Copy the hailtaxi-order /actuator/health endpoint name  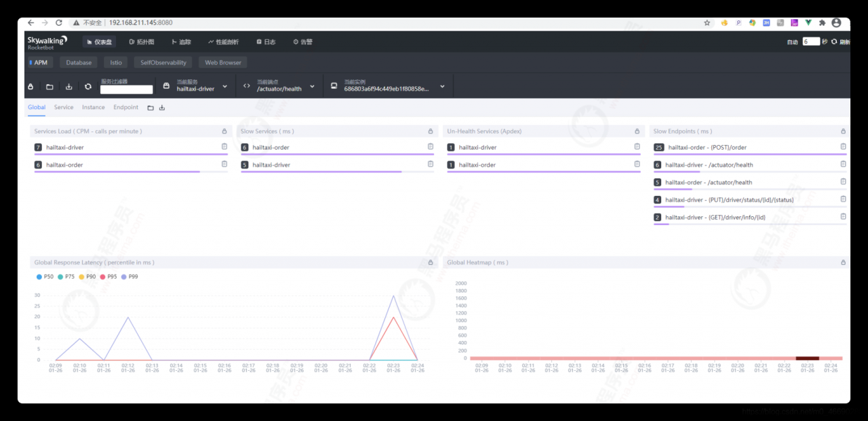click(844, 182)
